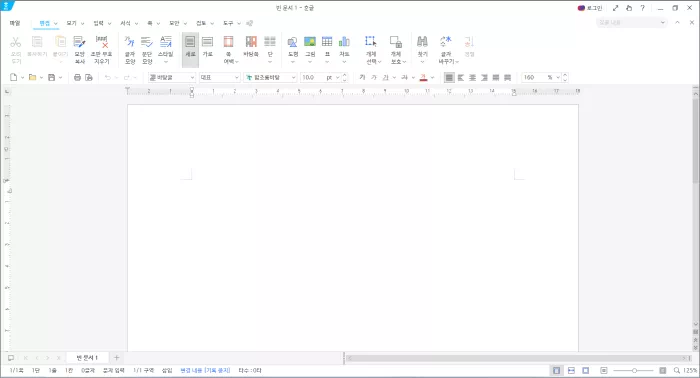Toggle italic formatting (가)
This screenshot has height=378, width=700.
coord(374,78)
